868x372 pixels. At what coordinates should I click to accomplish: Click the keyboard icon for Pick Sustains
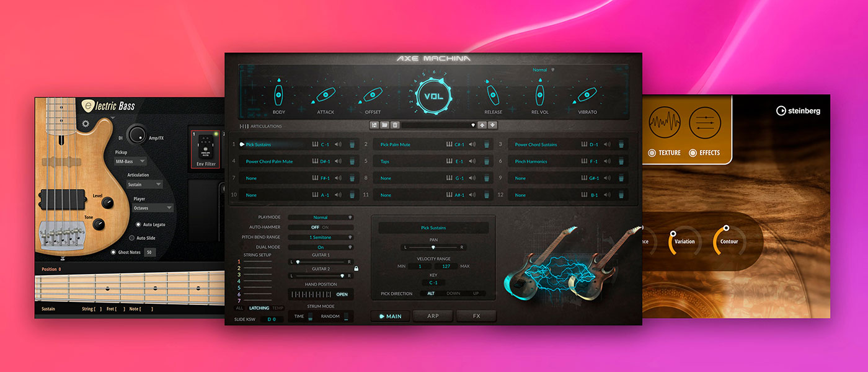click(x=314, y=144)
